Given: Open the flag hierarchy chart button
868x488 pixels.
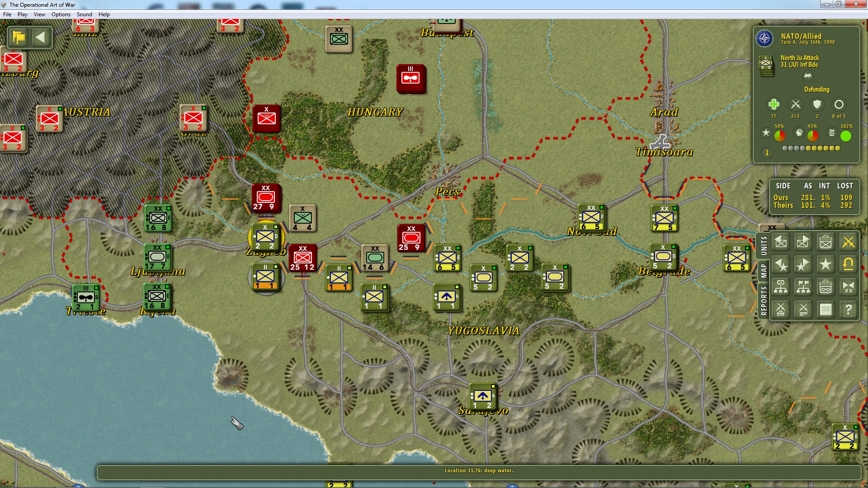Looking at the screenshot, I should tap(803, 287).
